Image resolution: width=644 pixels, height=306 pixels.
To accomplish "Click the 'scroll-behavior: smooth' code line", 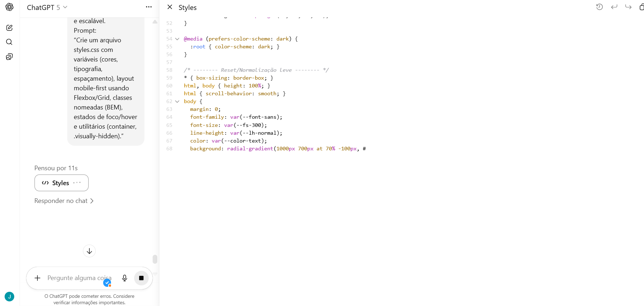I will click(x=235, y=93).
